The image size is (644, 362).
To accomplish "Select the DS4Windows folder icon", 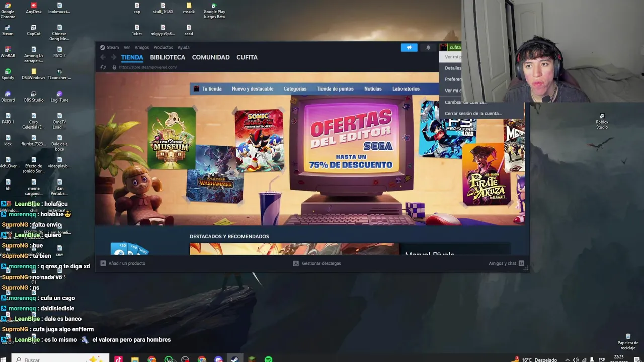I will click(34, 74).
